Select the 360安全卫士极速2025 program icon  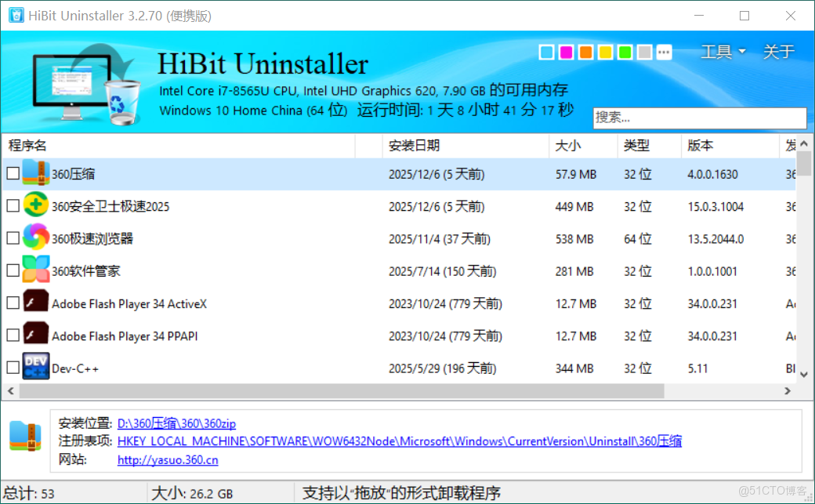click(35, 205)
